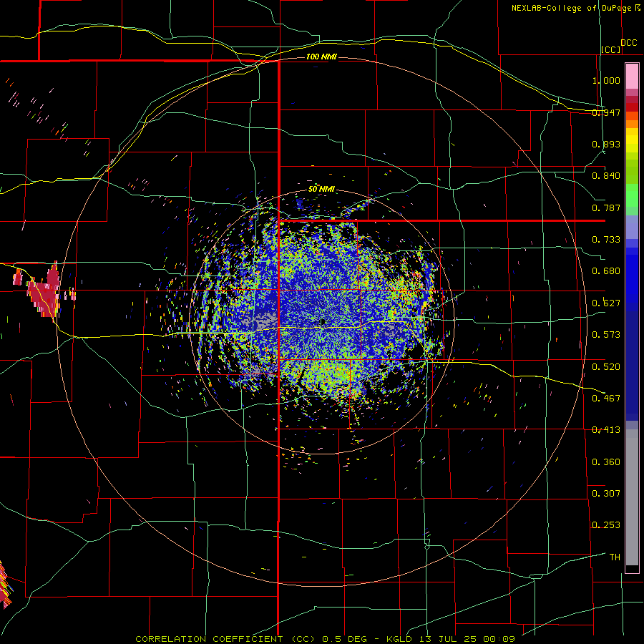Screen dimensions: 644x644
Task: Click the 0.307 scale value
Action: [606, 494]
